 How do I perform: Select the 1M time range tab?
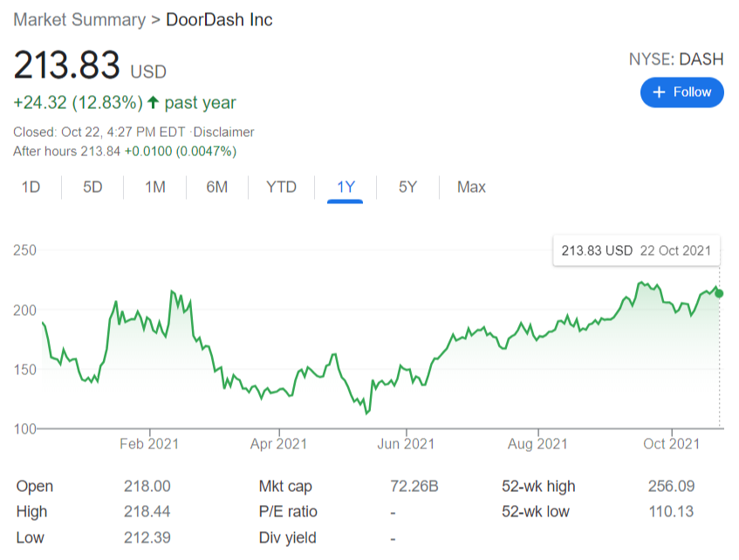point(155,188)
